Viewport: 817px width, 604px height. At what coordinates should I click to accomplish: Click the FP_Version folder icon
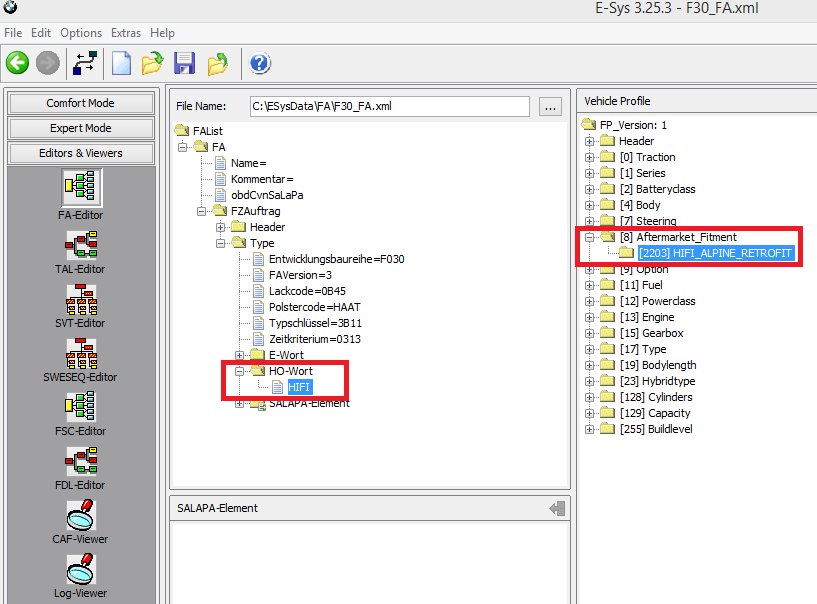coord(589,125)
